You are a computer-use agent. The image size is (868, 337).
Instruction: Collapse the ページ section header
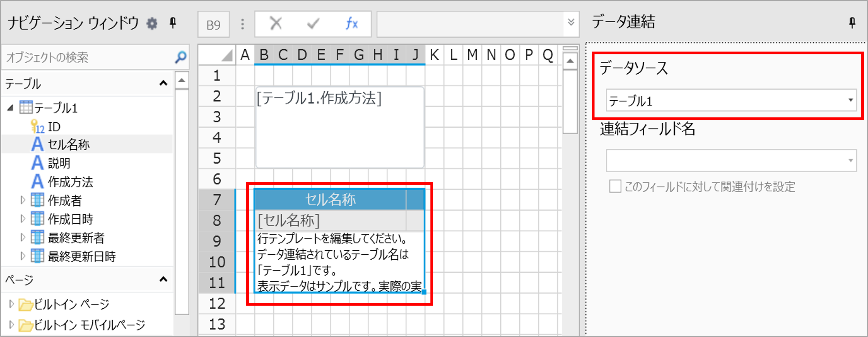pyautogui.click(x=163, y=280)
